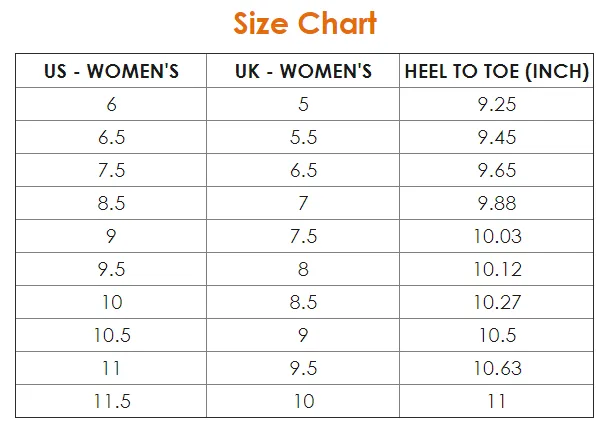
Task: Click US size 6 cell
Action: tap(111, 104)
